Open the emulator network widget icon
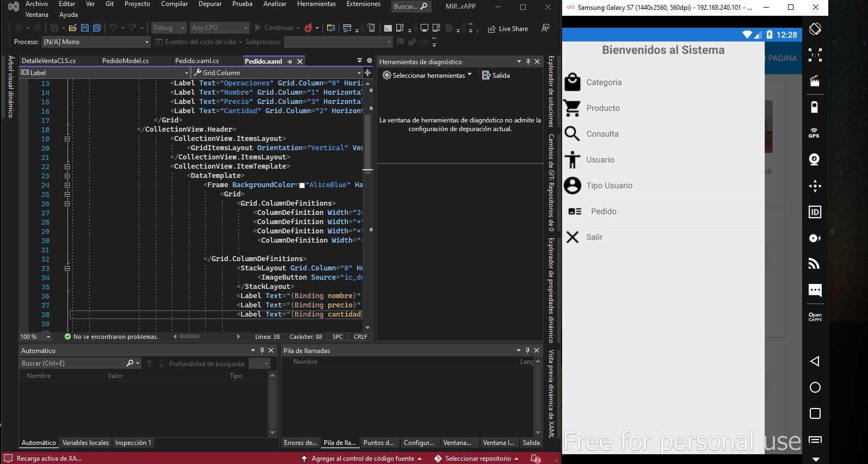 click(x=815, y=264)
